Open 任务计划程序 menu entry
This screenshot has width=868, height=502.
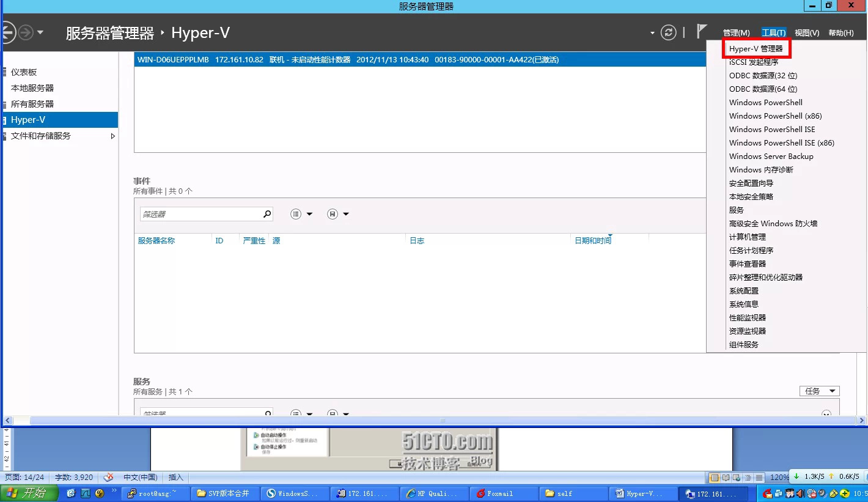click(751, 251)
